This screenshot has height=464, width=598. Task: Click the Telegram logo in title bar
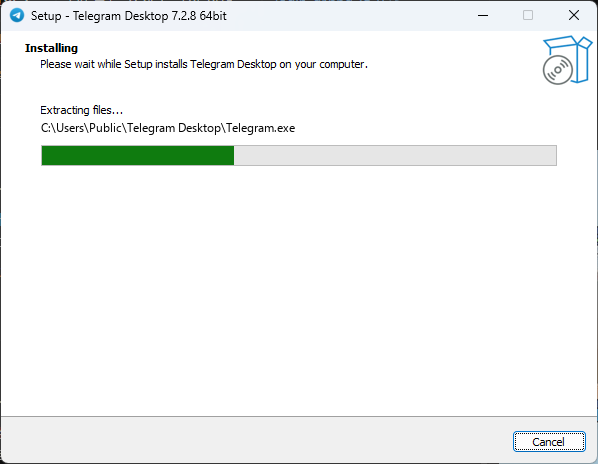17,16
